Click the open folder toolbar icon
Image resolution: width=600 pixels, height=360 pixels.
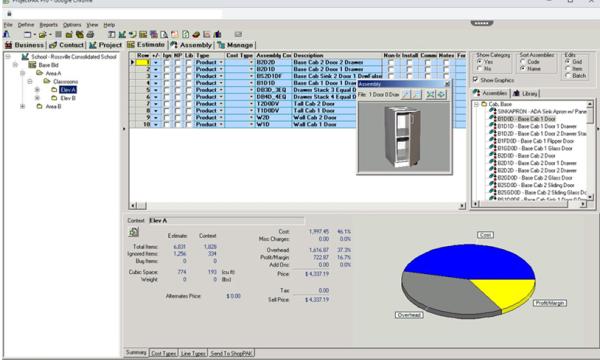[42, 34]
